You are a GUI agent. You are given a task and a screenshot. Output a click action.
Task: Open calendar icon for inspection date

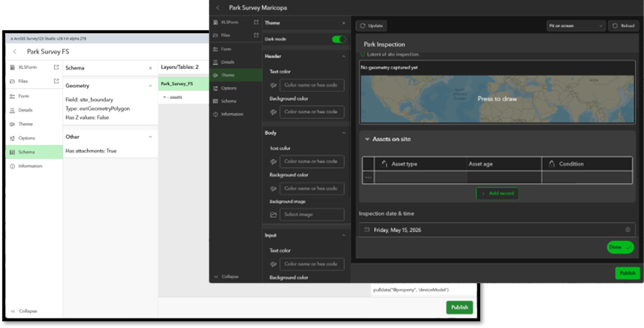click(367, 230)
